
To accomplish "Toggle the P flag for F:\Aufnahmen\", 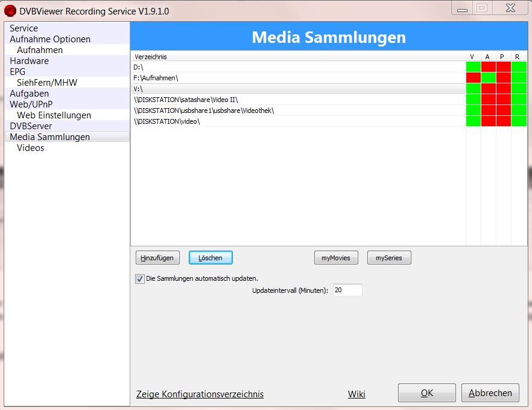I will pyautogui.click(x=504, y=78).
